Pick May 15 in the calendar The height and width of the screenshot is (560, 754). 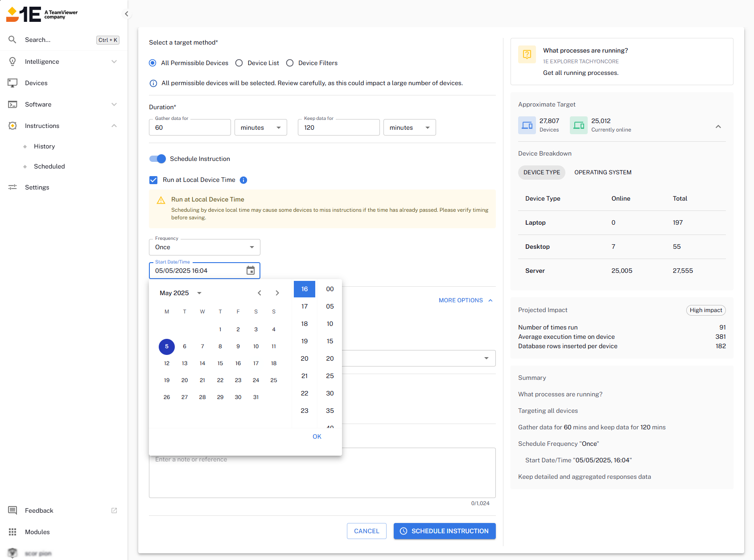point(220,363)
